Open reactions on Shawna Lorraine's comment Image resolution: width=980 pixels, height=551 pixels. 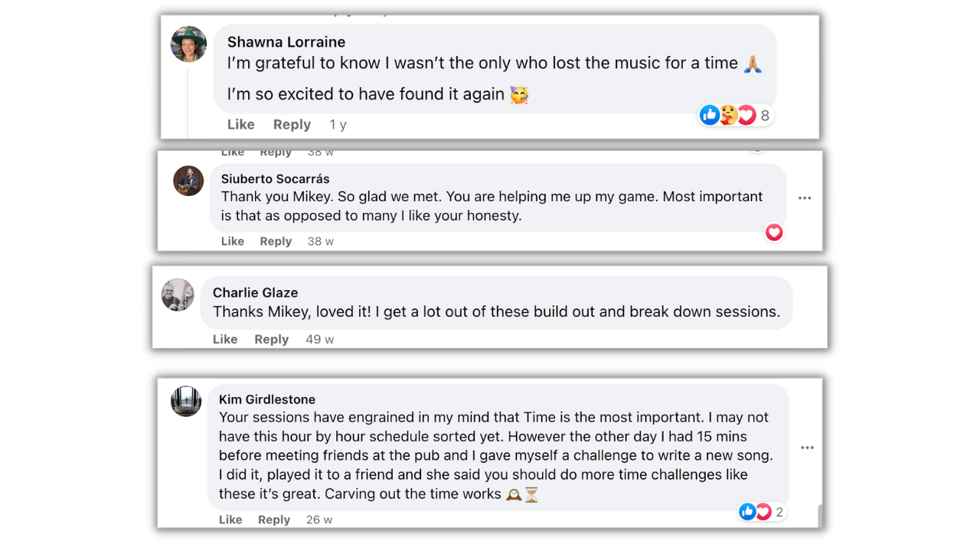click(735, 116)
